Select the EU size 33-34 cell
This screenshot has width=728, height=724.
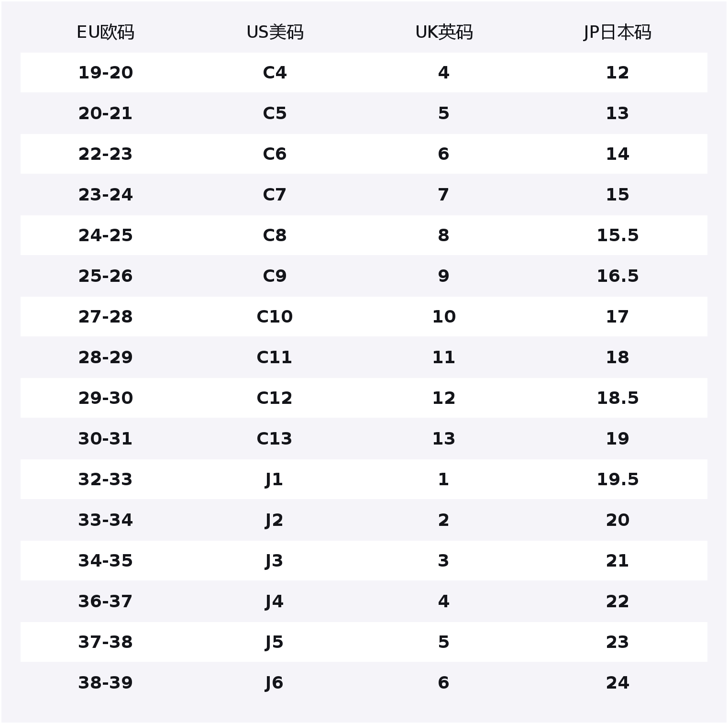coord(105,520)
